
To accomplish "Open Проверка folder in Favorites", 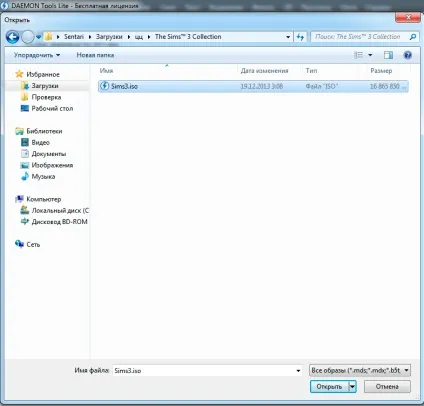I will (x=46, y=97).
